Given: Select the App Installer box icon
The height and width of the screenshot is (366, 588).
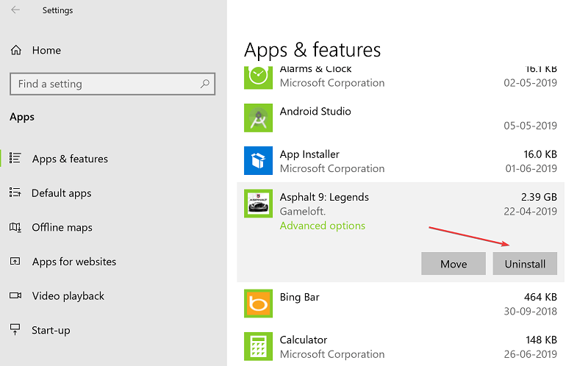Looking at the screenshot, I should (258, 160).
